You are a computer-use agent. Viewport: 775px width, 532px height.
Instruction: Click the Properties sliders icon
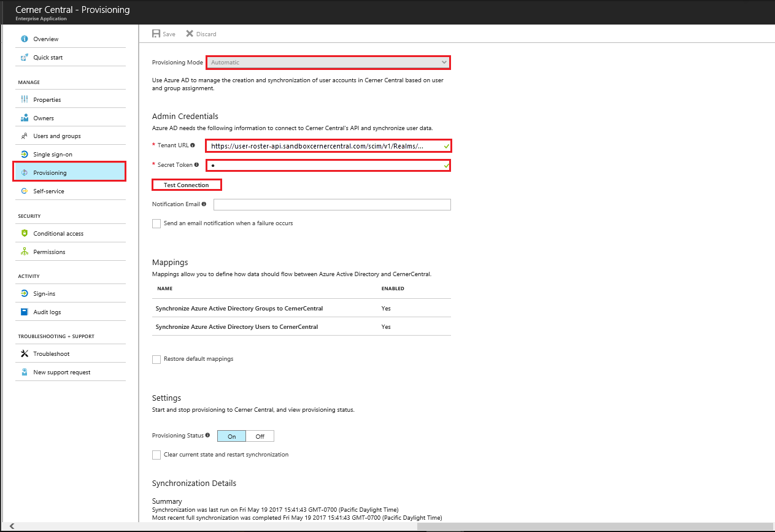coord(25,99)
